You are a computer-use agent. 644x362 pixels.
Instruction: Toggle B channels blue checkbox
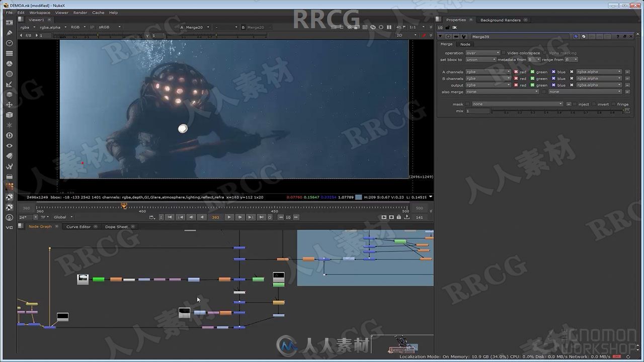pyautogui.click(x=553, y=78)
